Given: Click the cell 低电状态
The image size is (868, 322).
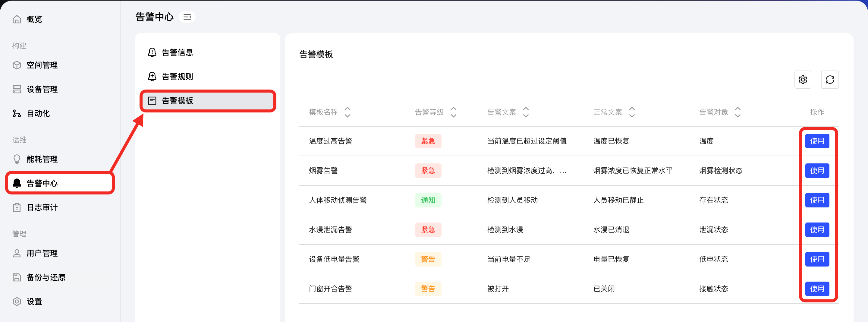Looking at the screenshot, I should 714,259.
